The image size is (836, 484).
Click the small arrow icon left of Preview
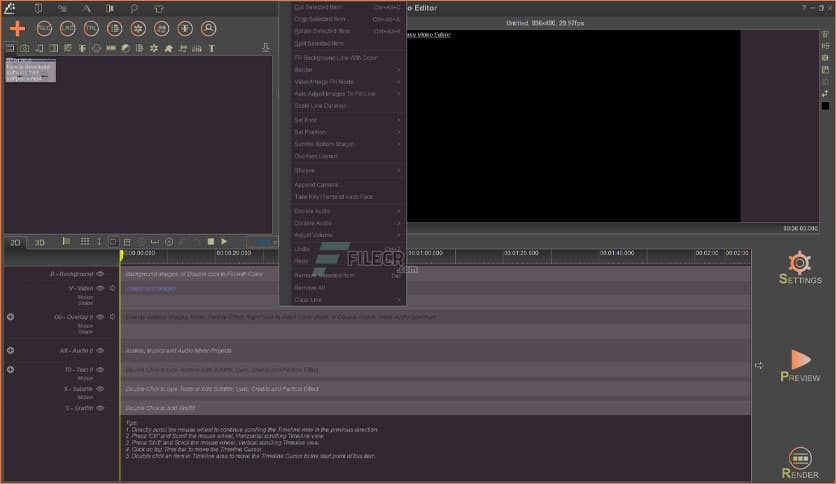pos(759,365)
